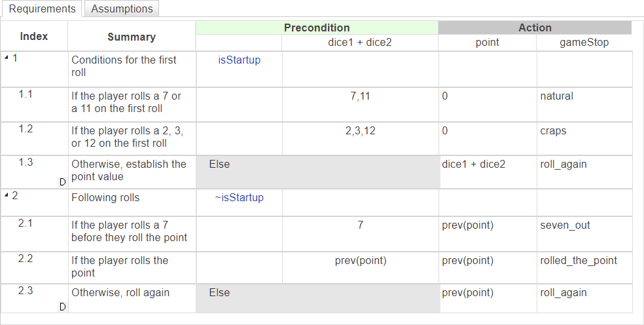Click the D marker in row 2.3

63,307
